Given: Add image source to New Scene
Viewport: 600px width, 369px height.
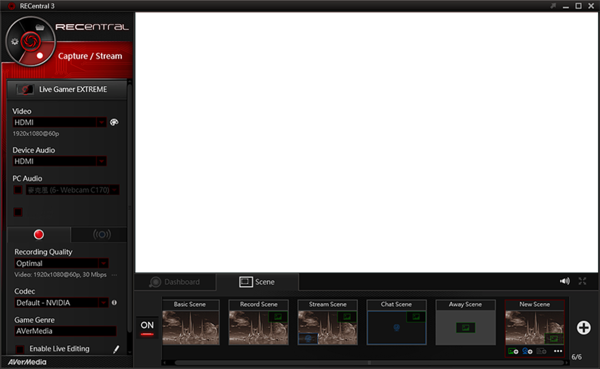Looking at the screenshot, I should coord(513,351).
